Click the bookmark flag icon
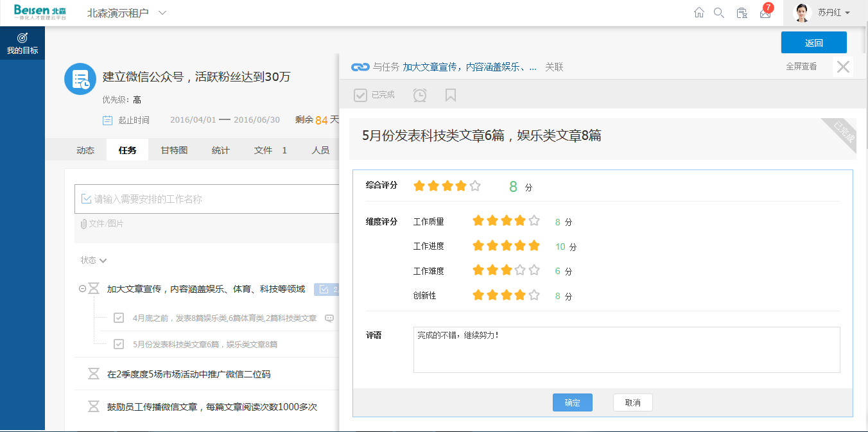Image resolution: width=868 pixels, height=432 pixels. coord(451,95)
